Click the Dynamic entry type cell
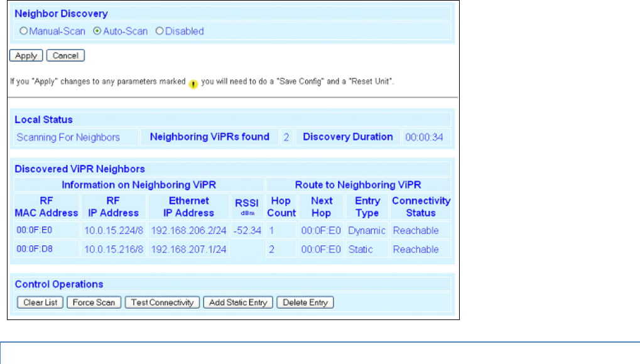This screenshot has width=640, height=364. click(x=367, y=230)
